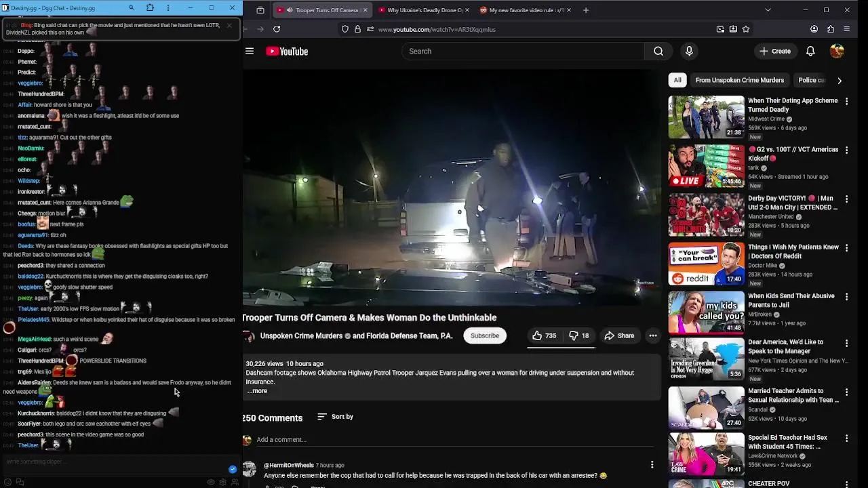Open Firefox account icon in toolbar
Viewport: 868px width, 488px height.
click(814, 29)
